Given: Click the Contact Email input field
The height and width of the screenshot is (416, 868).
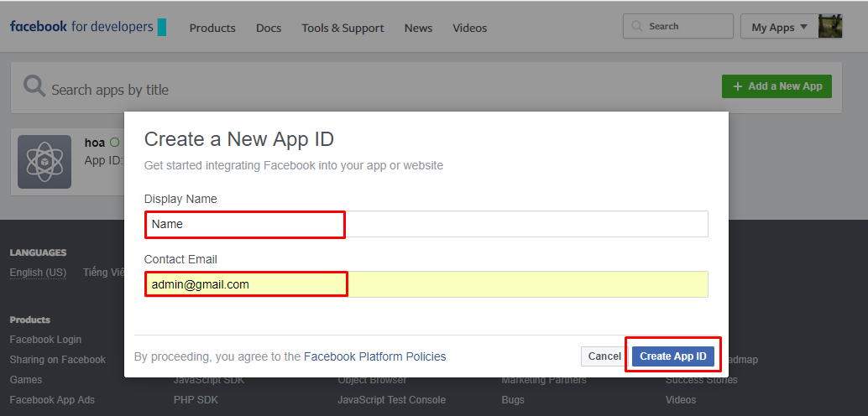Looking at the screenshot, I should (426, 284).
